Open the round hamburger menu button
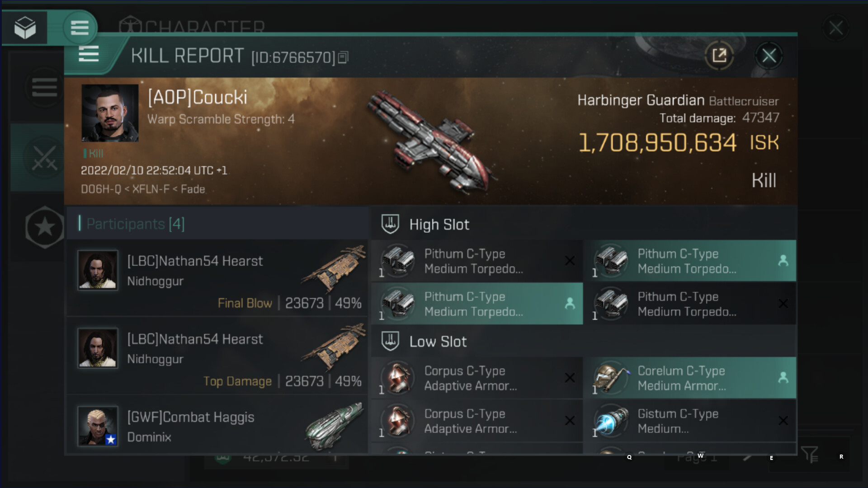This screenshot has width=868, height=488. point(80,28)
